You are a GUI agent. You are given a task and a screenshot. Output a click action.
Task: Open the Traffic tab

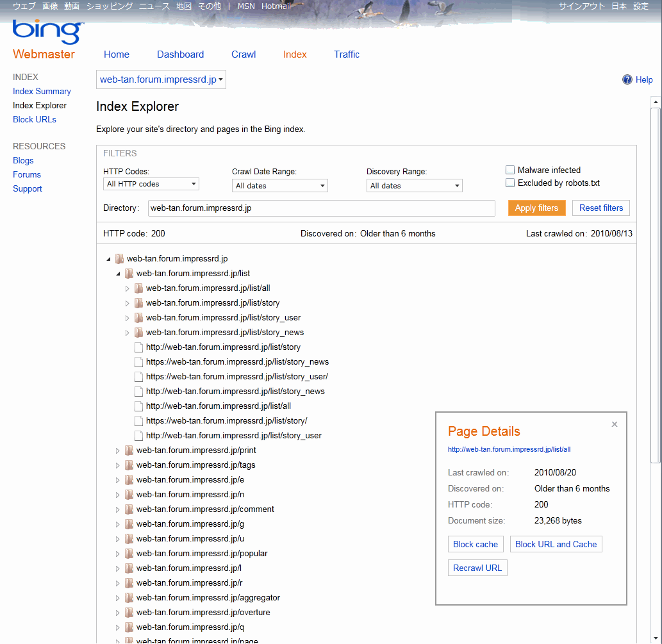pos(346,54)
